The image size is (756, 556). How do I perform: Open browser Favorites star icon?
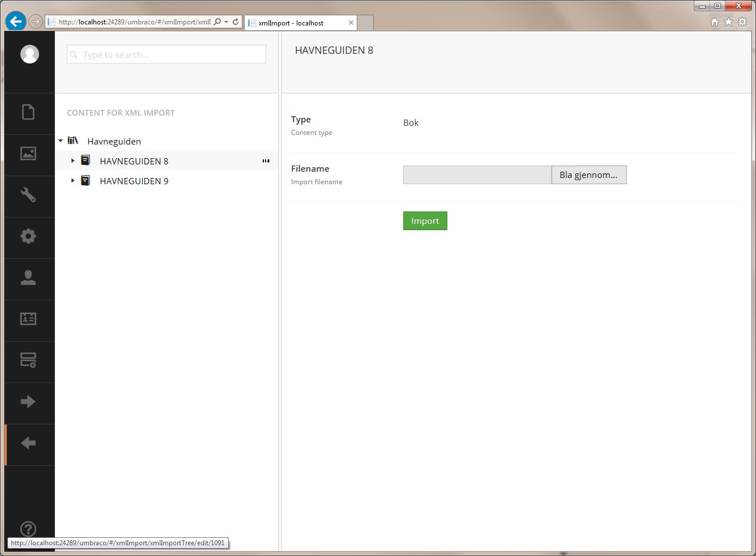[728, 22]
